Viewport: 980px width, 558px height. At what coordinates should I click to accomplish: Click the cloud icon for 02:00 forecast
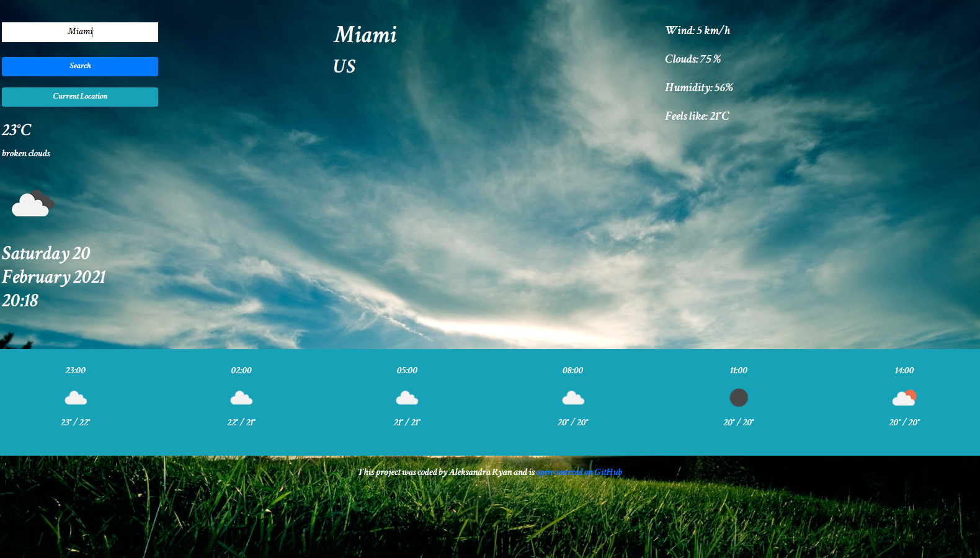pyautogui.click(x=241, y=397)
